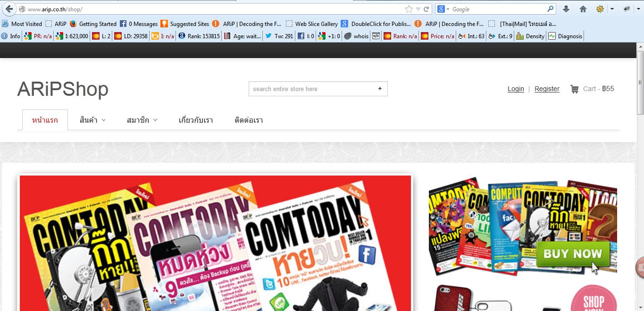Open the เกี่ยวกับเรา page
644x311 pixels.
pos(196,120)
